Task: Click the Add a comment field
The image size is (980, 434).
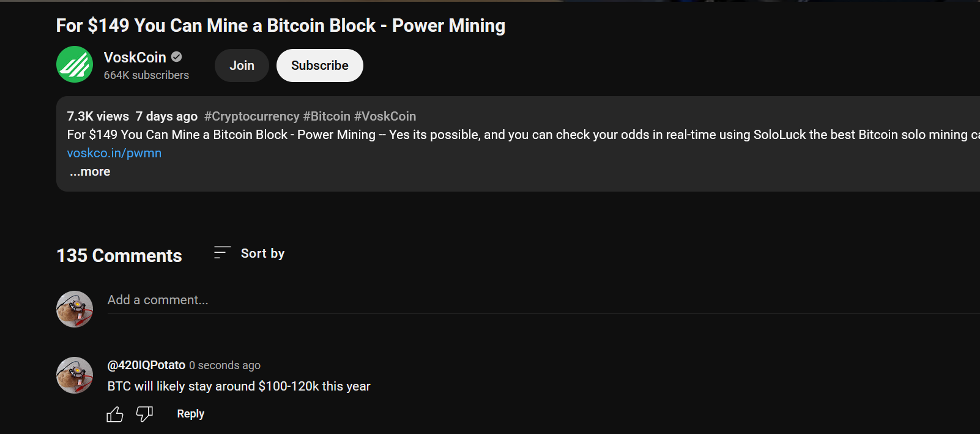Action: [x=543, y=301]
